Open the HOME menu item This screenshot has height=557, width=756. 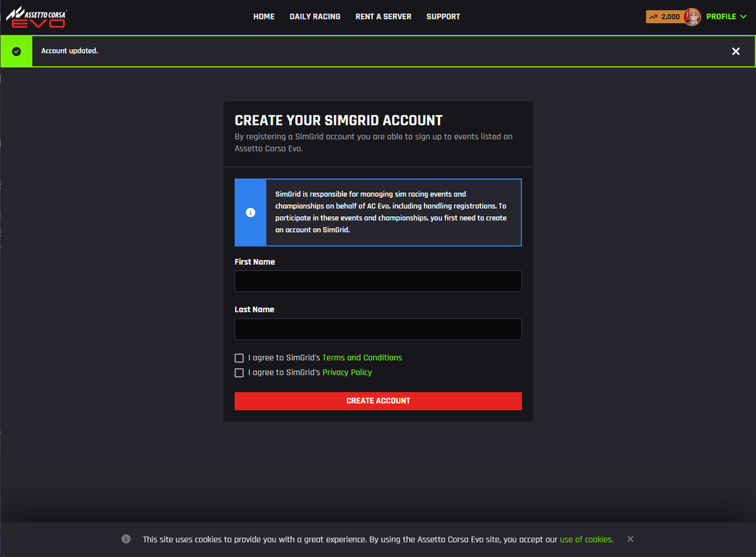tap(264, 16)
